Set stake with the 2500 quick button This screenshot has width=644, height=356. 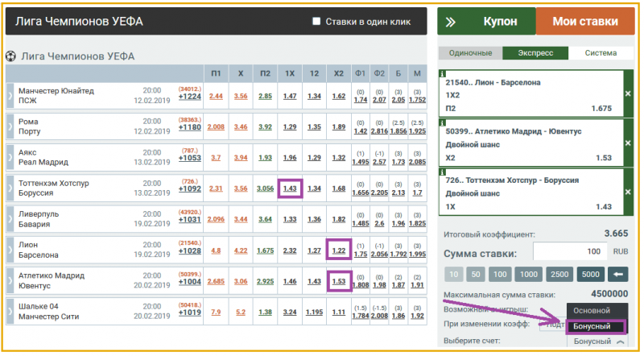(559, 274)
